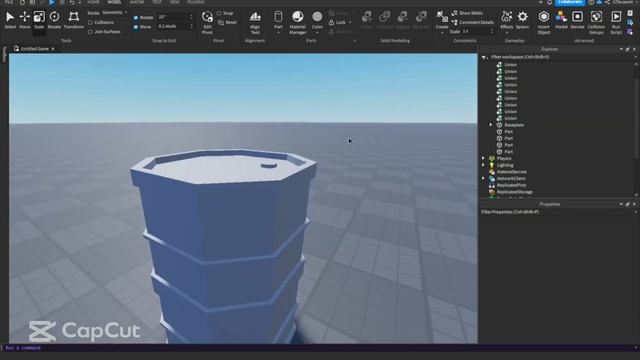The width and height of the screenshot is (640, 360).
Task: Open the Material Manager
Action: pos(298,23)
